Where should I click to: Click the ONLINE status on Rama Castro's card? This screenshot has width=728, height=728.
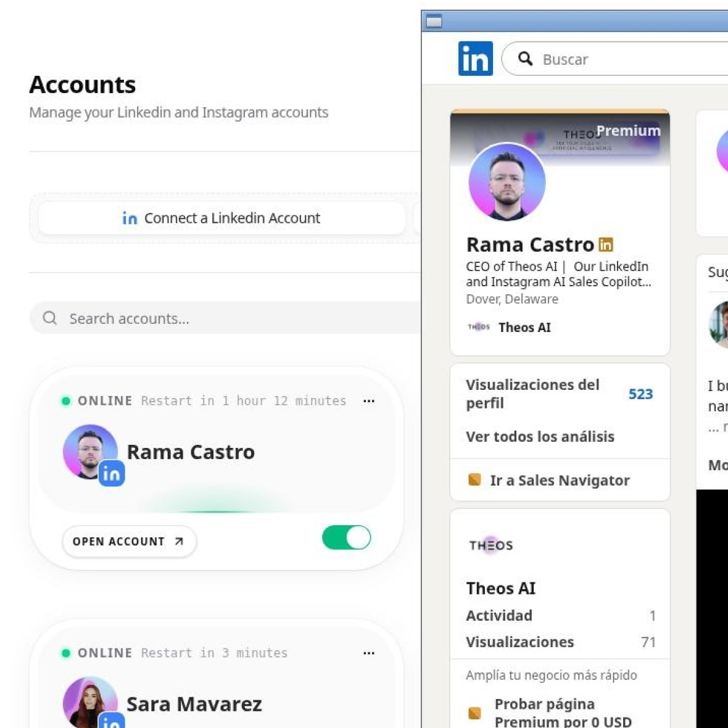[x=105, y=400]
